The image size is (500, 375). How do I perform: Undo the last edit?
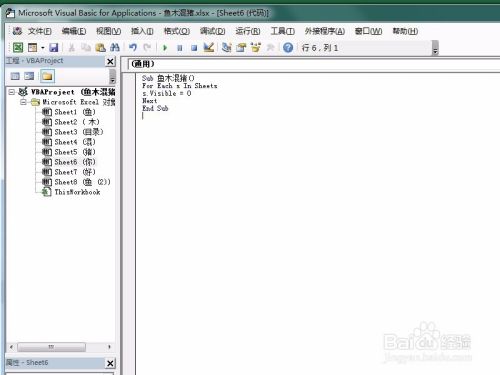133,48
